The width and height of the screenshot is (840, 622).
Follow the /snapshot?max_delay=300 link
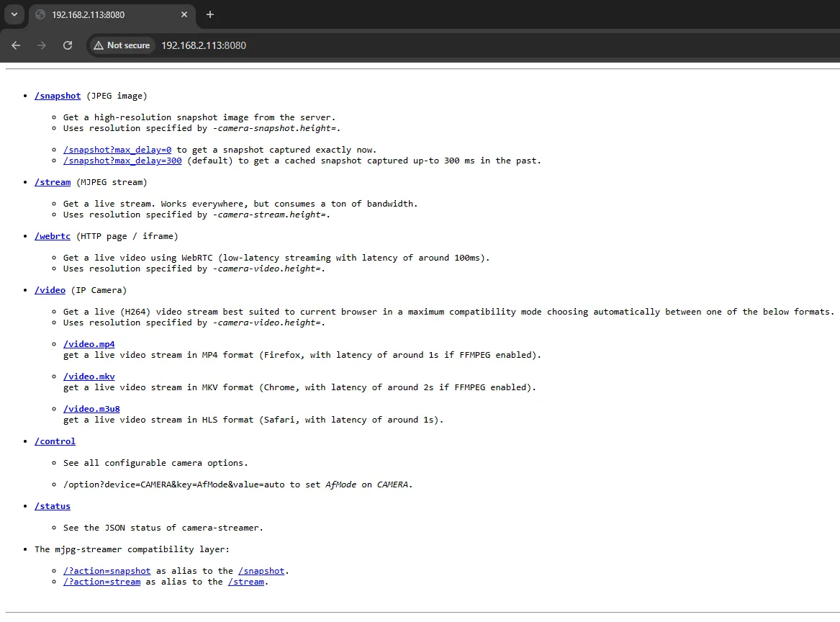point(122,161)
